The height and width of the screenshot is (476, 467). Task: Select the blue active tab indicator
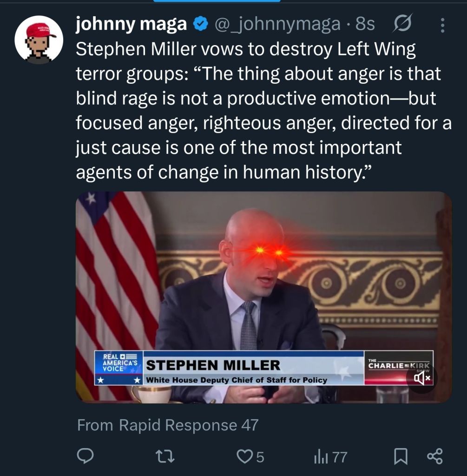click(217, 1)
